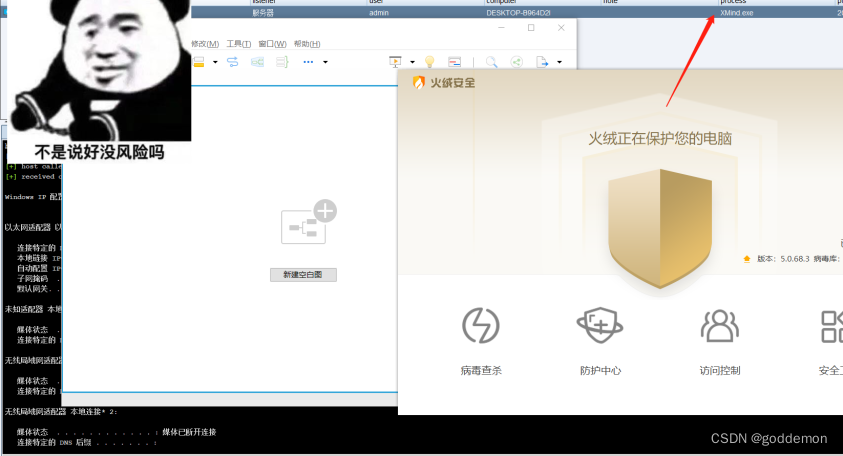The width and height of the screenshot is (843, 456).
Task: Open 访问控制 access control in Huorong
Action: click(720, 326)
